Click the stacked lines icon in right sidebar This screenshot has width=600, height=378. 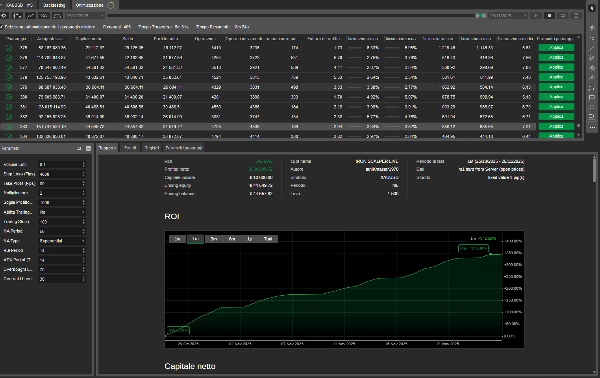[592, 117]
